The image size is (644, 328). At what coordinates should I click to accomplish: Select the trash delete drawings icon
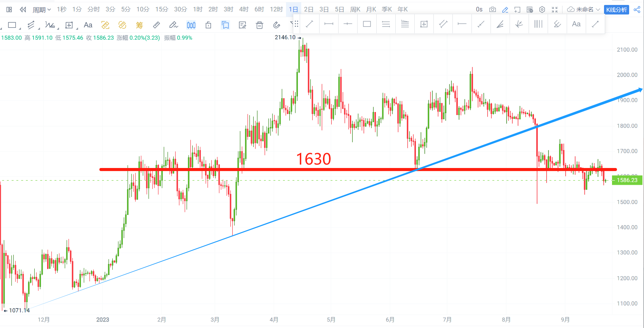click(x=259, y=25)
